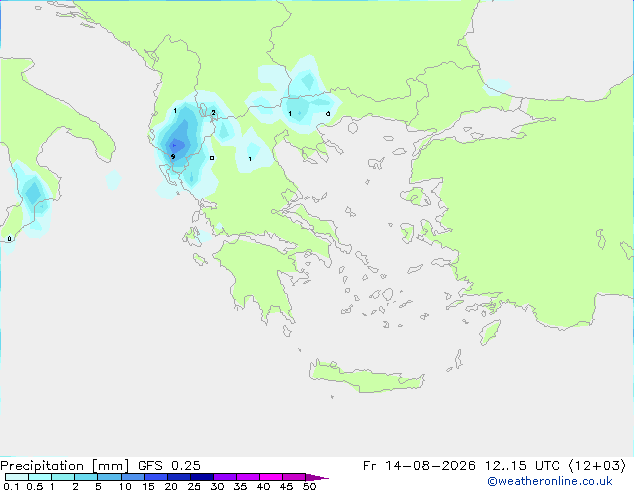634x490 pixels.
Task: Click the "Precipitation [mm]" title text
Action: point(64,466)
